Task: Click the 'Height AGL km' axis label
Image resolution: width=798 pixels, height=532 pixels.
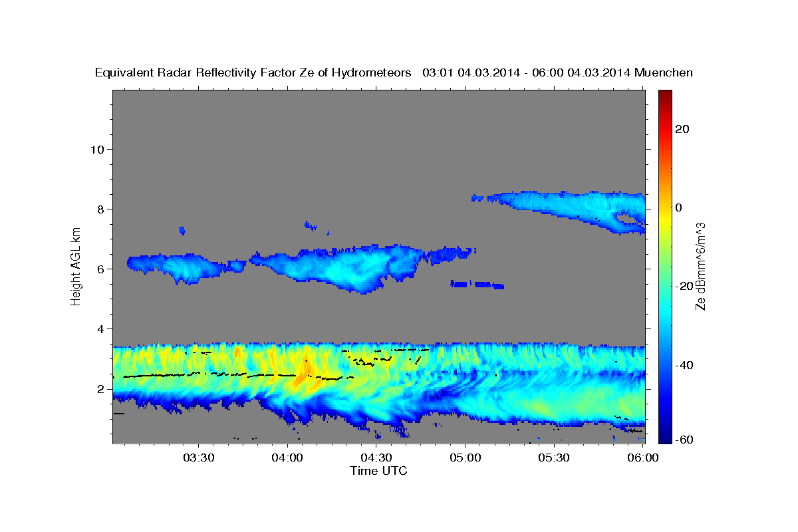Action: click(76, 266)
